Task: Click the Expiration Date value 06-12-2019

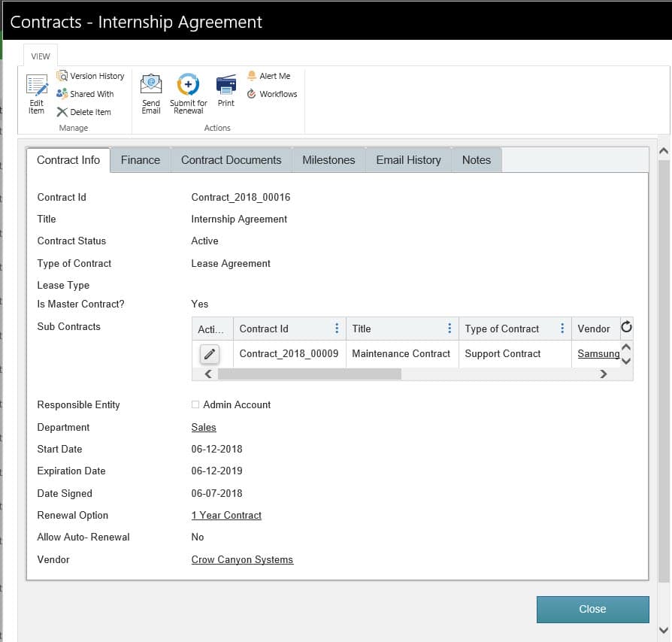Action: [x=216, y=471]
